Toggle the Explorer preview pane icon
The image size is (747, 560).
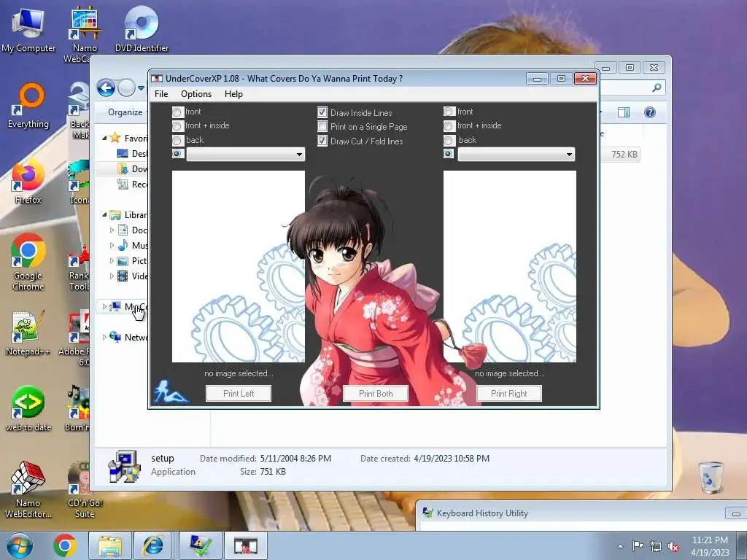624,112
